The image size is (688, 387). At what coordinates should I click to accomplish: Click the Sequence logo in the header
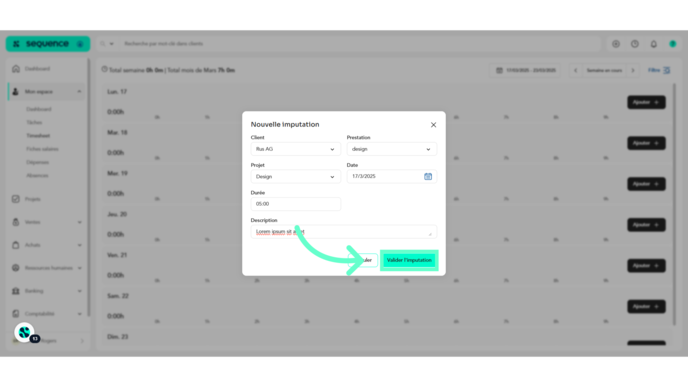[48, 44]
